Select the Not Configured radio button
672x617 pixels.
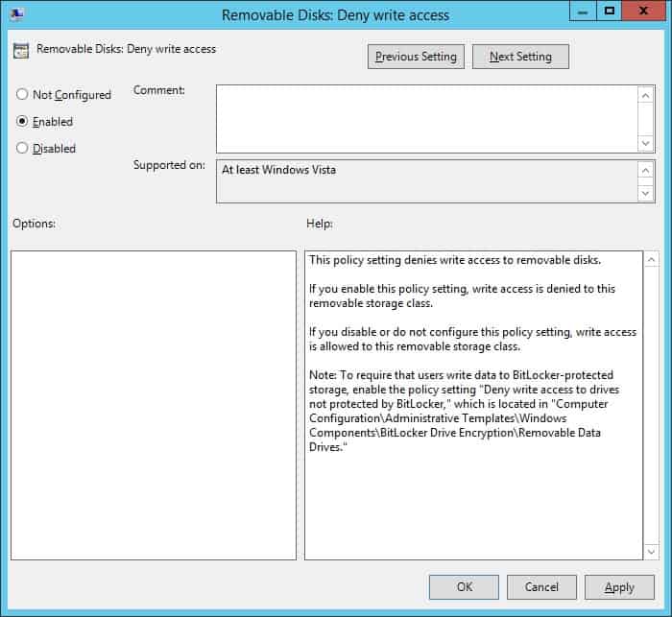[22, 95]
